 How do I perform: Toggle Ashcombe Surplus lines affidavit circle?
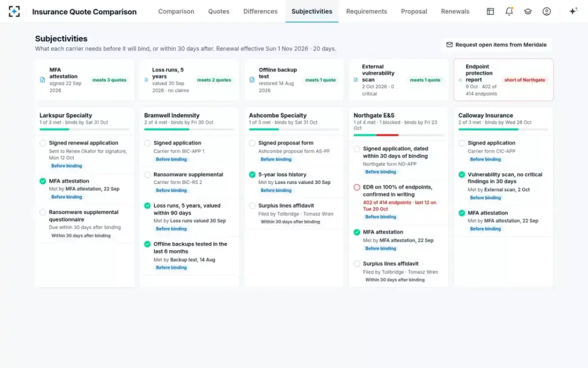click(x=252, y=206)
